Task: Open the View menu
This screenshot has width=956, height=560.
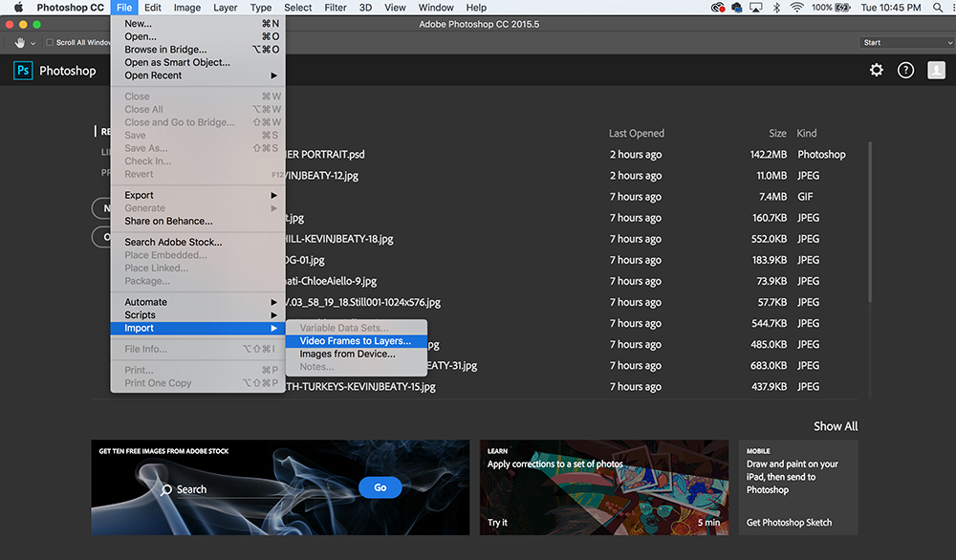Action: pos(395,8)
